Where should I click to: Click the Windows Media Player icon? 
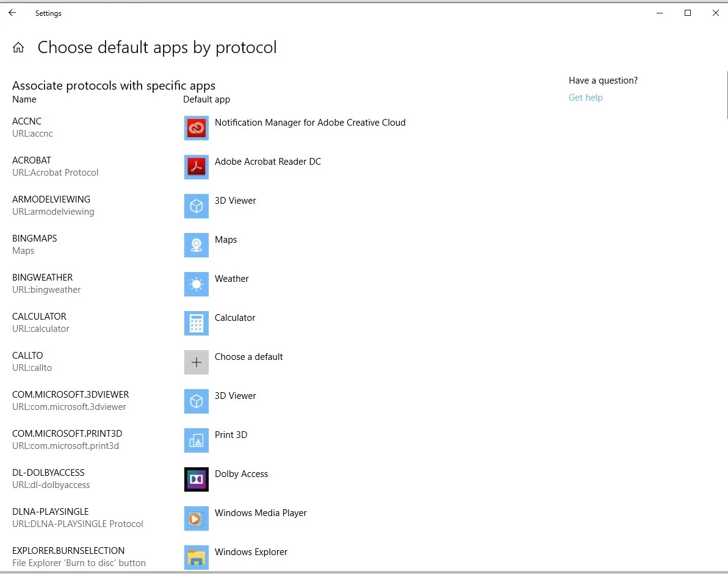196,518
